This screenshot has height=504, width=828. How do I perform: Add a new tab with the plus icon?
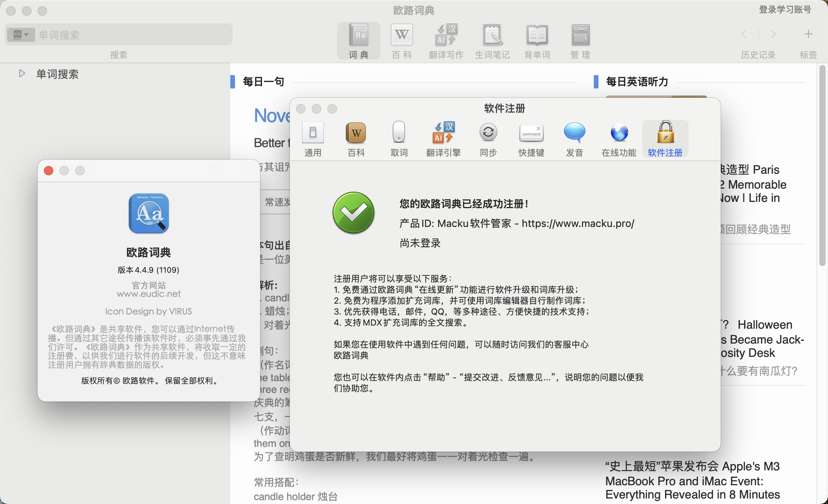pyautogui.click(x=808, y=34)
